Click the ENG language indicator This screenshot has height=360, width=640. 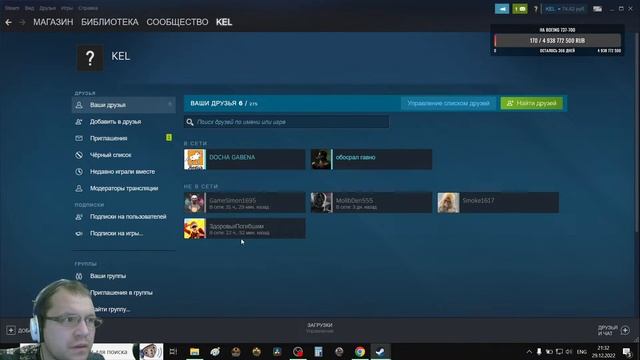click(582, 352)
